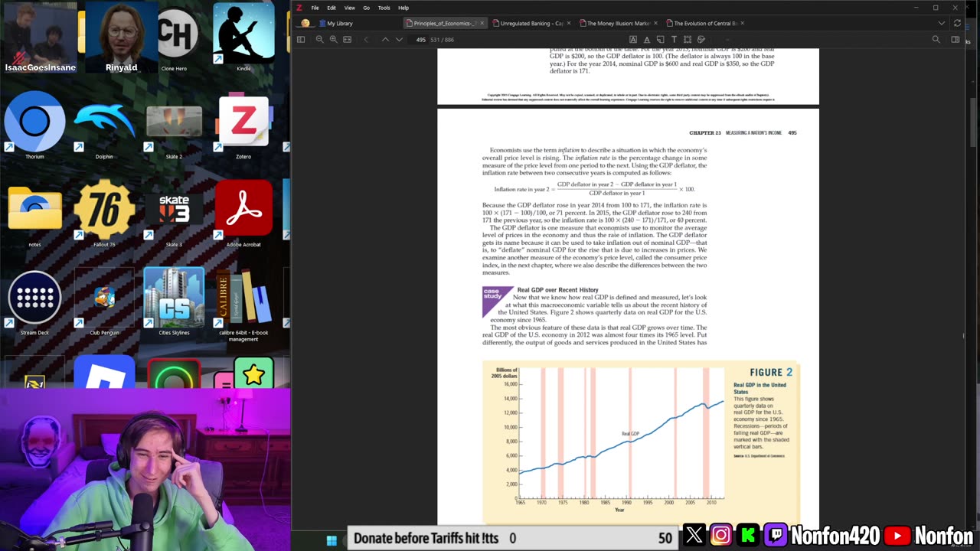Image resolution: width=980 pixels, height=551 pixels.
Task: Open the Windows Start menu
Action: click(x=332, y=540)
